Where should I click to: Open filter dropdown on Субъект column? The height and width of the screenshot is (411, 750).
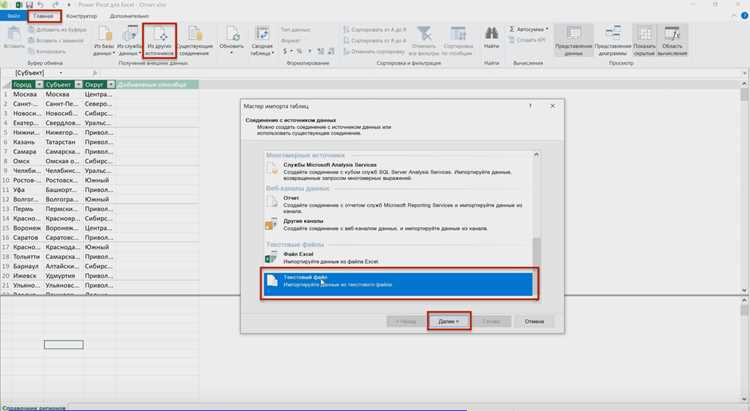pyautogui.click(x=78, y=85)
